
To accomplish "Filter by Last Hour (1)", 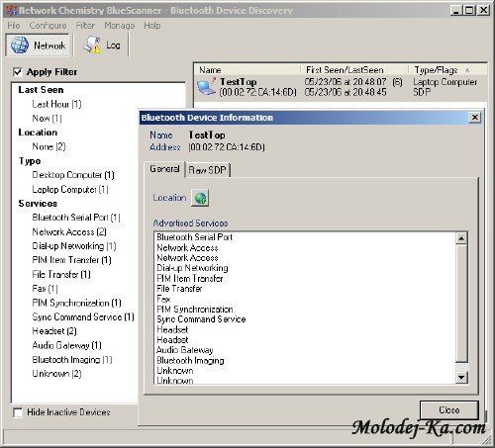I will pos(56,104).
